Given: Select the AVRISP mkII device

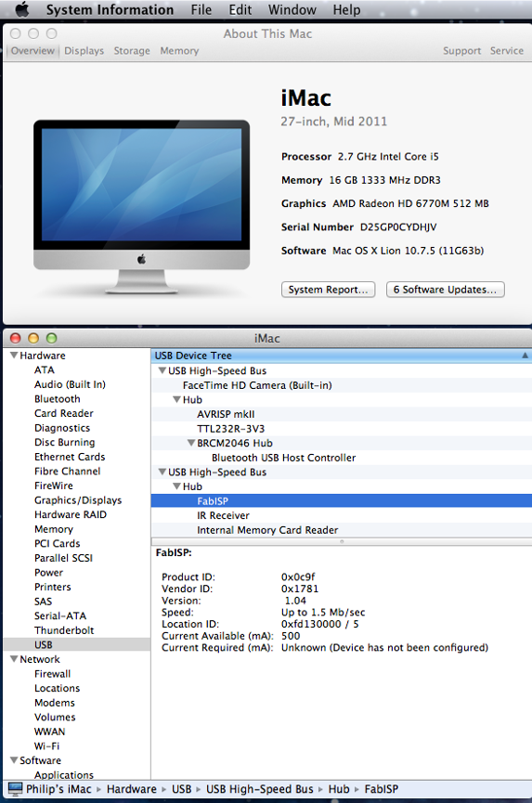Looking at the screenshot, I should 226,414.
